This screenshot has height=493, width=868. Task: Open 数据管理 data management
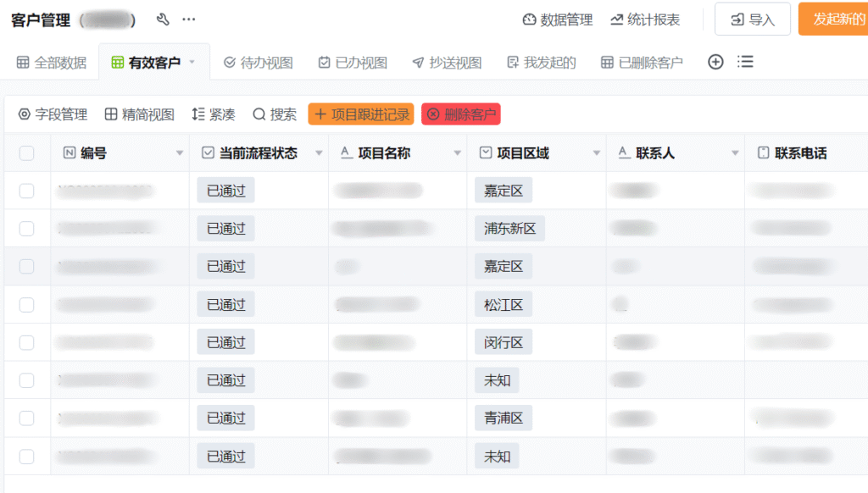click(x=557, y=19)
